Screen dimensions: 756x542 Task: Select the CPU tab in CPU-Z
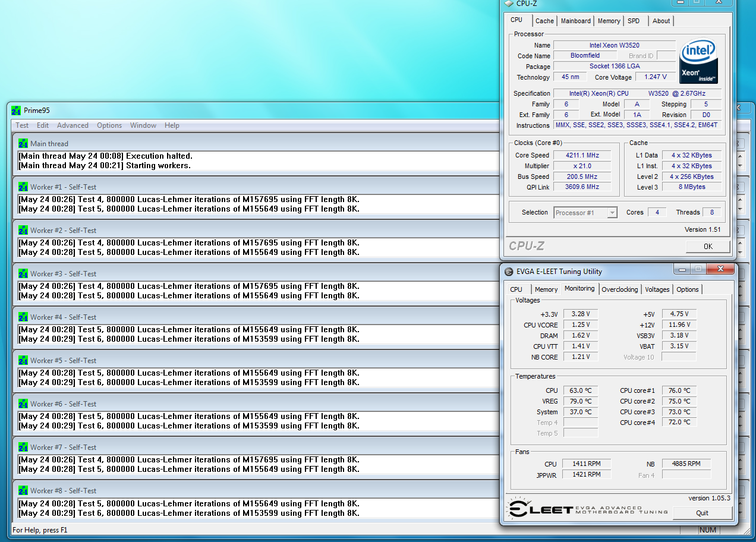pyautogui.click(x=516, y=20)
